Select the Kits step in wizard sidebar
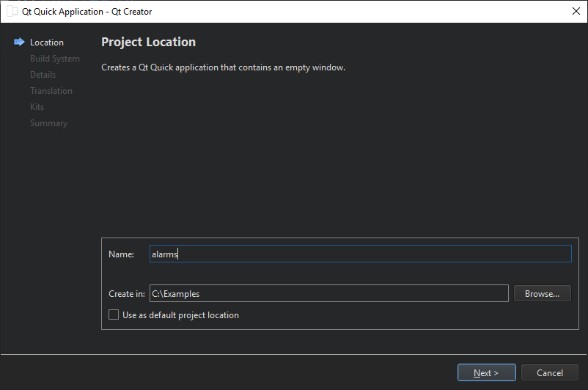The height and width of the screenshot is (390, 588). point(37,107)
